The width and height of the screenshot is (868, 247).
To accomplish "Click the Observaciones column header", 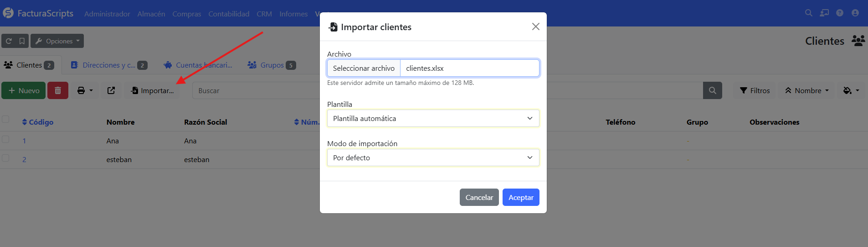I will point(774,122).
